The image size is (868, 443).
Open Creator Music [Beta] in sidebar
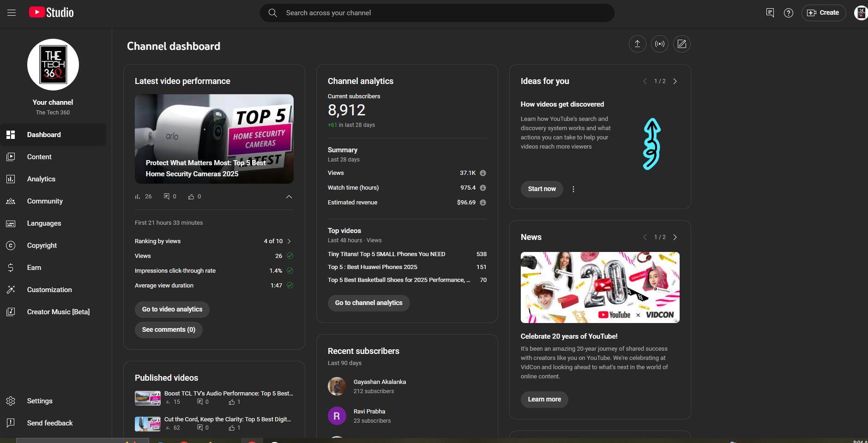53,312
